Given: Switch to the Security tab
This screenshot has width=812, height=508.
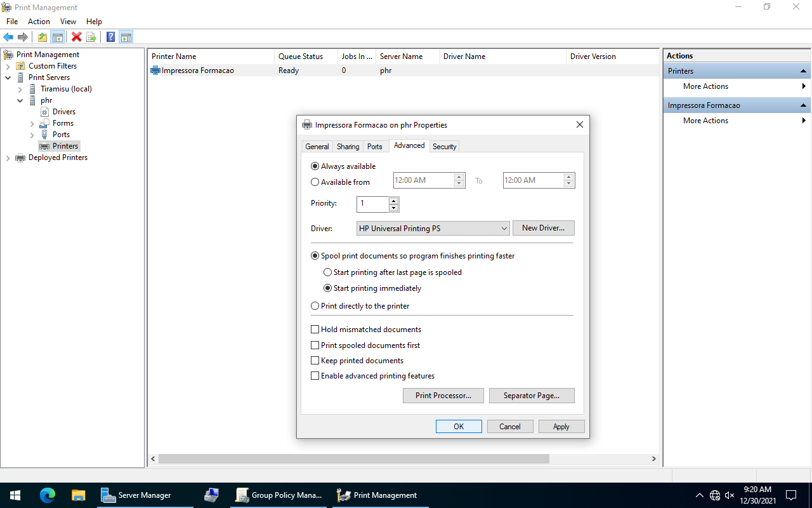Looking at the screenshot, I should click(444, 147).
